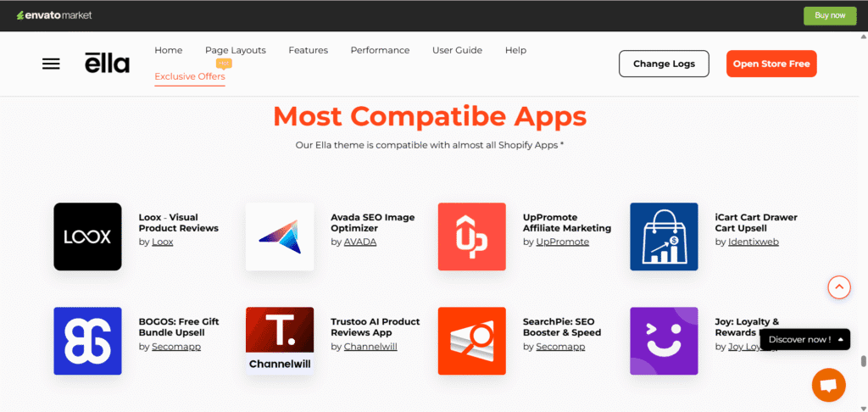Follow the Channelwill developer link

click(x=370, y=347)
